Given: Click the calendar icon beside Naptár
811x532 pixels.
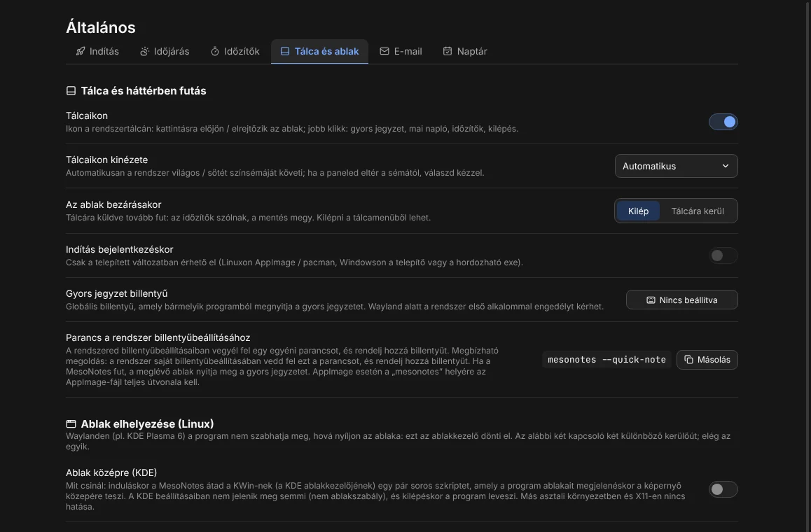Looking at the screenshot, I should [448, 51].
